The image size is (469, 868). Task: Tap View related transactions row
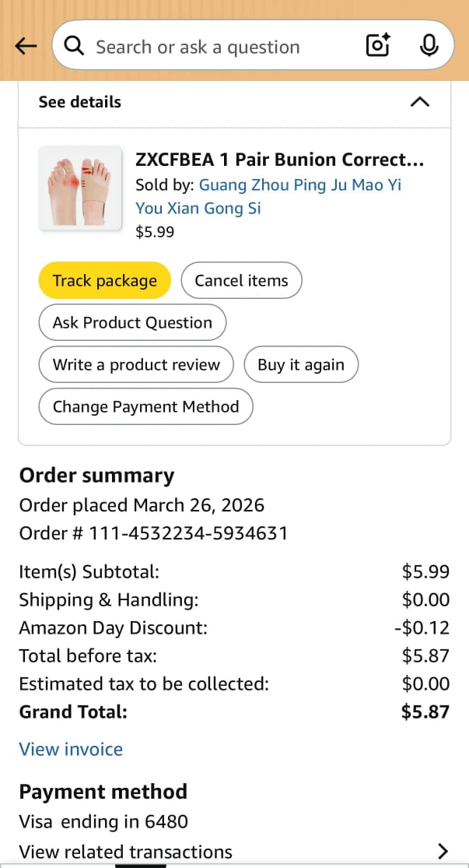click(126, 852)
